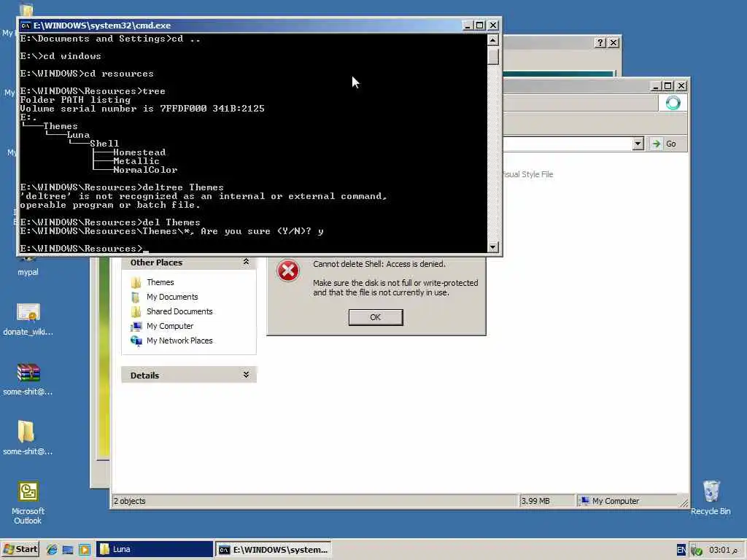
Task: Launch Windows Media Player quick launch icon
Action: coord(85,550)
